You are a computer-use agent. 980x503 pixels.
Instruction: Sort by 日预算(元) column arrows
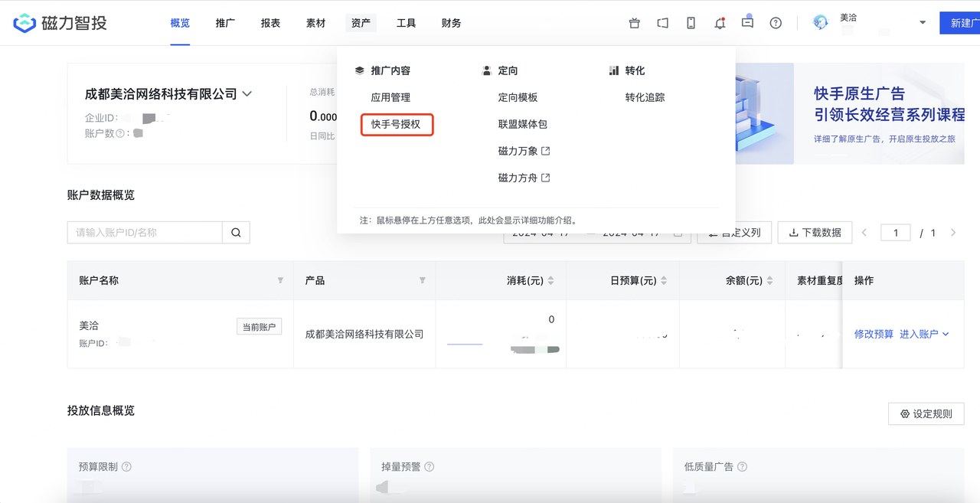664,281
